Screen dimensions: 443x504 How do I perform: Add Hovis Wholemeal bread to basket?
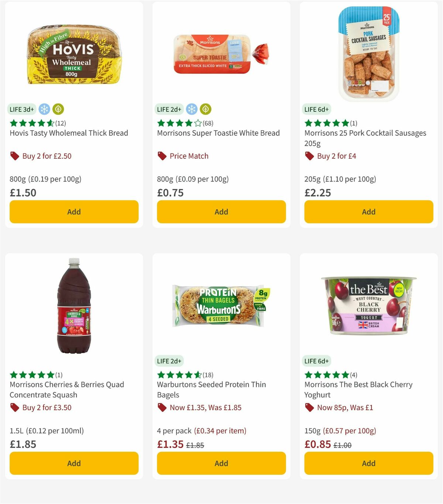pos(74,212)
